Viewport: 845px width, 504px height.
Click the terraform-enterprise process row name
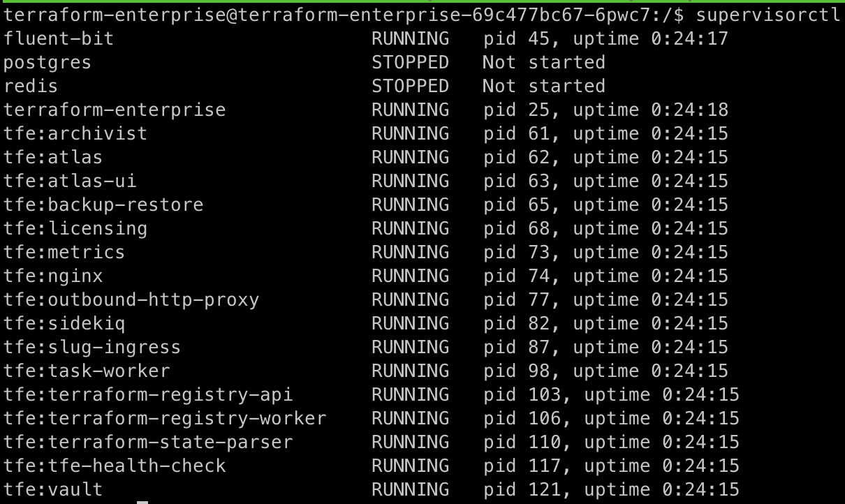115,110
